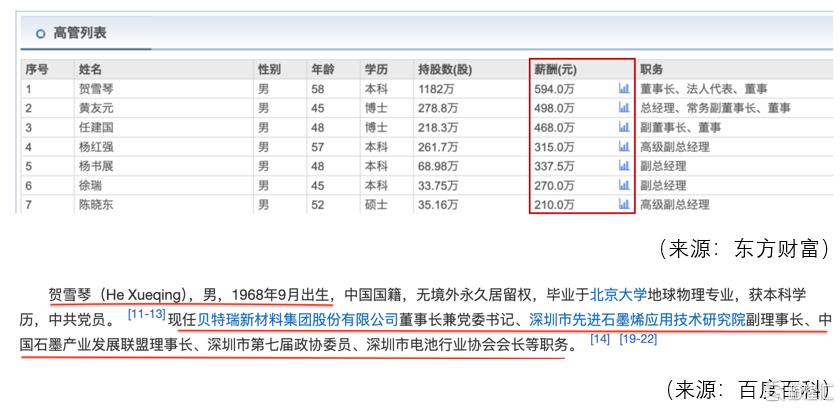
Task: Click the 持股数(股) column header
Action: click(445, 70)
